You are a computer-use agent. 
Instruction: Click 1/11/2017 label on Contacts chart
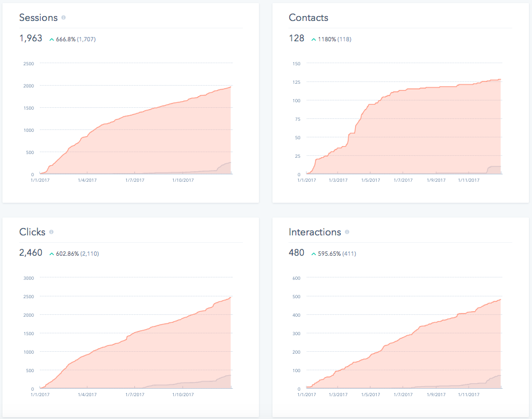(469, 180)
